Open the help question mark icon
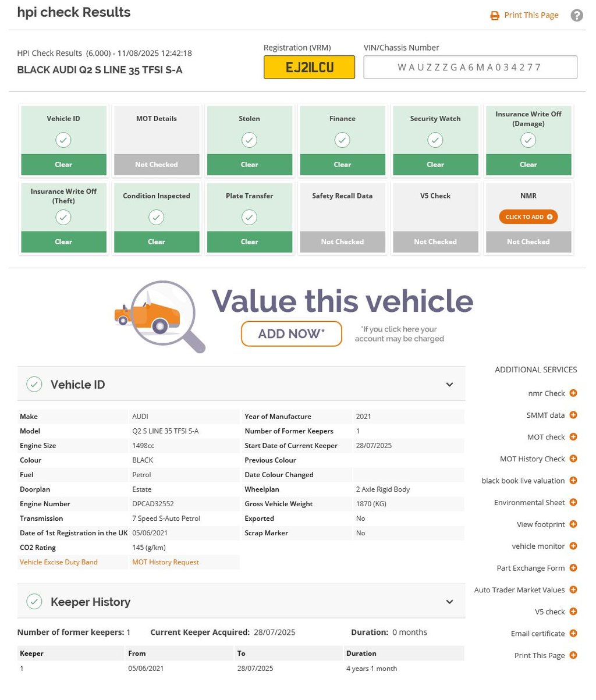The width and height of the screenshot is (596, 700). 577,16
